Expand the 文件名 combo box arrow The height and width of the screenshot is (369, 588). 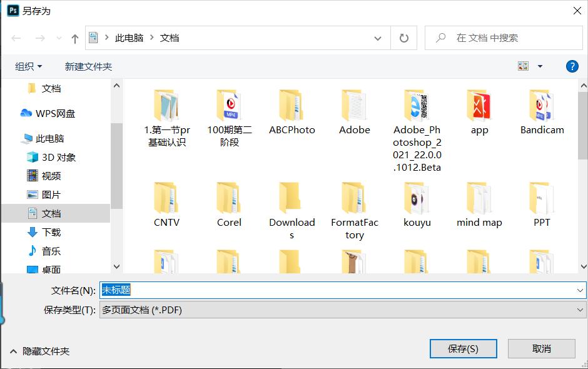tap(579, 290)
